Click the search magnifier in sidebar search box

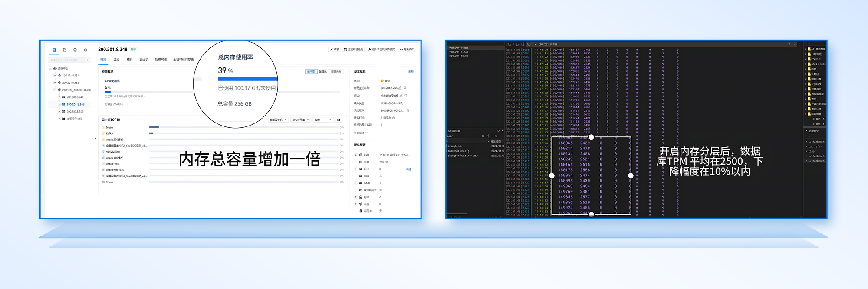pos(88,60)
